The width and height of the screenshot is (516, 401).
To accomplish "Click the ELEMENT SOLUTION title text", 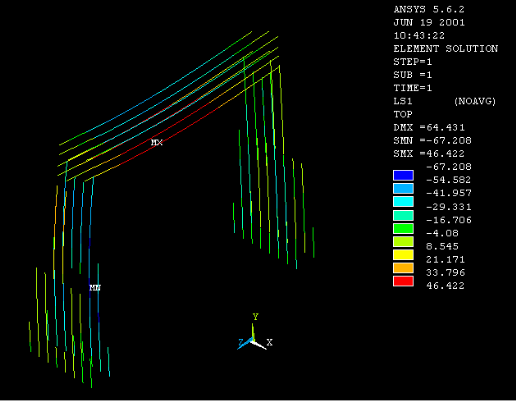I will click(x=446, y=49).
